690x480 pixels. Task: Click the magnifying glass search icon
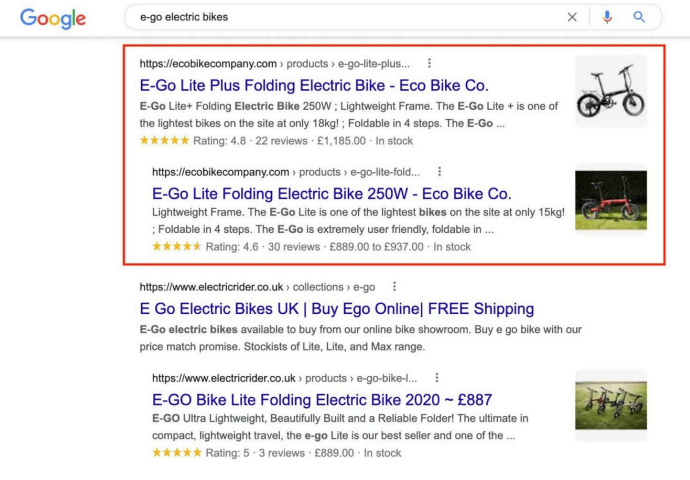[x=640, y=17]
